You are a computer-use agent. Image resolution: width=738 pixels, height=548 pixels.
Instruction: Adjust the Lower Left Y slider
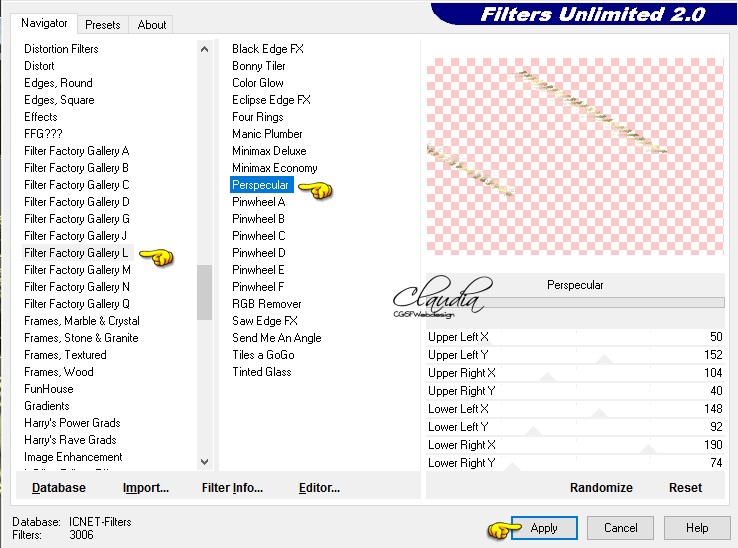pyautogui.click(x=575, y=427)
